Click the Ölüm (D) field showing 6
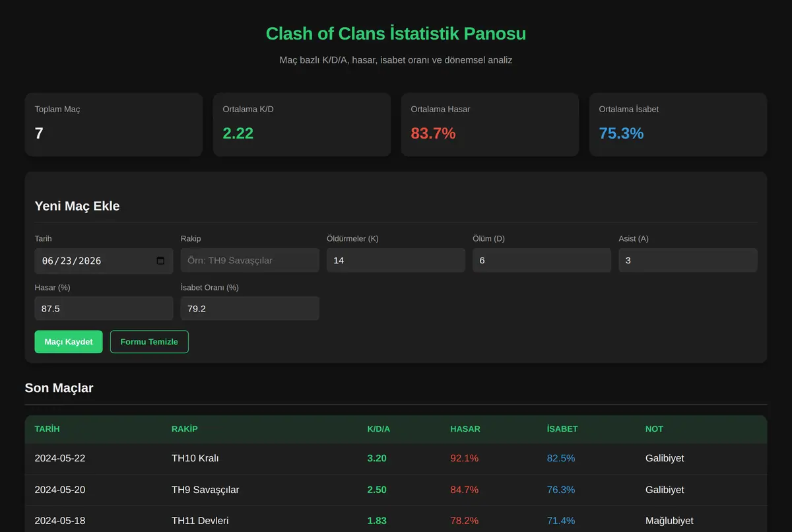 (542, 261)
